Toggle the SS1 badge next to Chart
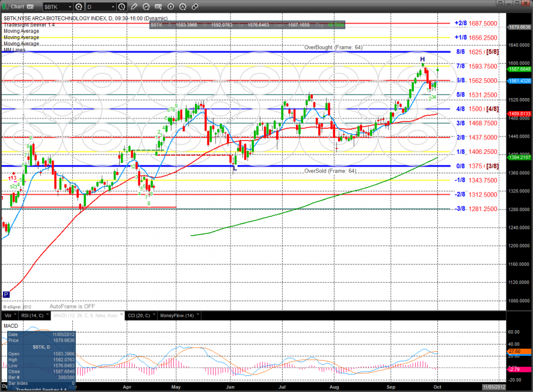Image resolution: width=533 pixels, height=392 pixels. point(29,7)
